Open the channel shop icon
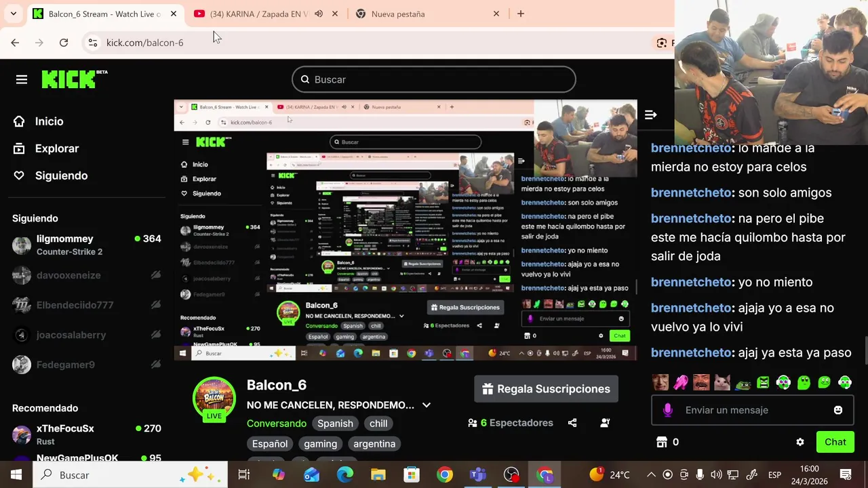Screen dimensions: 868x488 click(x=662, y=442)
